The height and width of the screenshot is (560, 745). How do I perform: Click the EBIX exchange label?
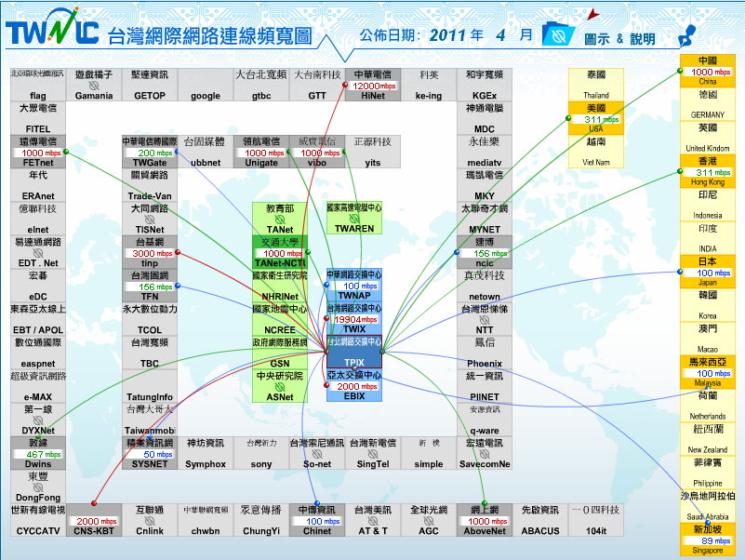coord(354,396)
